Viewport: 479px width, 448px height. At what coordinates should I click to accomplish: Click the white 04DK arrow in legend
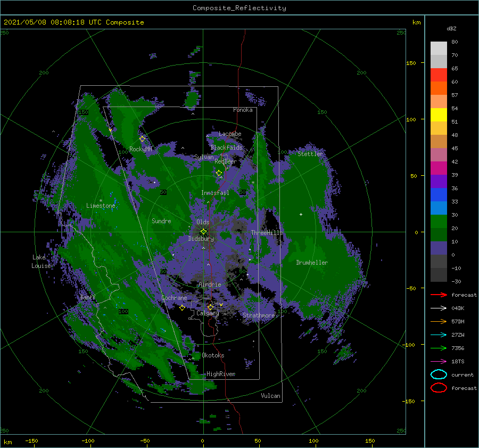tap(439, 308)
